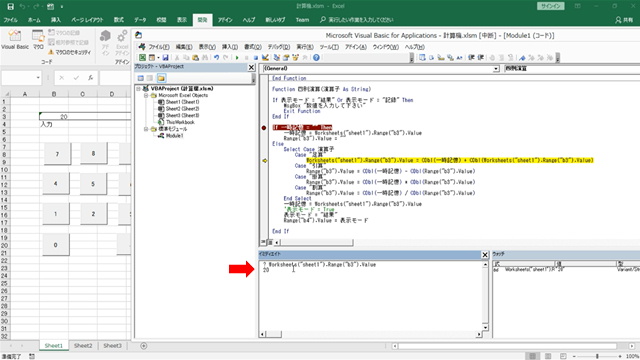640x360 pixels.
Task: Add a new sheet with plus button
Action: pyautogui.click(x=144, y=346)
